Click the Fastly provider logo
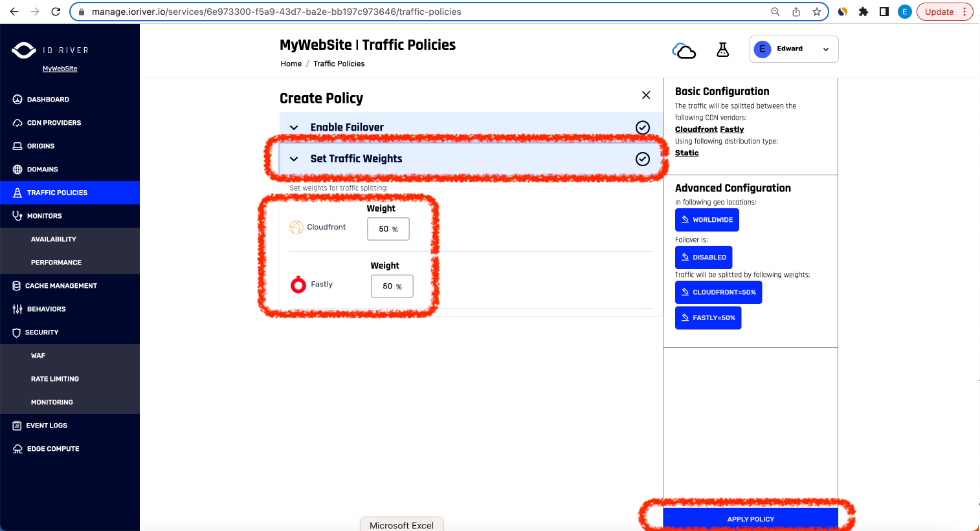Image resolution: width=980 pixels, height=531 pixels. pos(298,285)
